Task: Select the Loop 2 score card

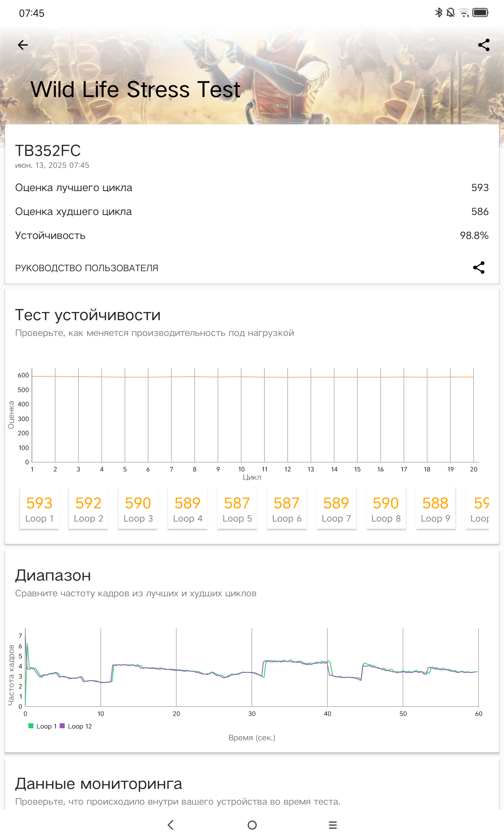Action: click(89, 508)
